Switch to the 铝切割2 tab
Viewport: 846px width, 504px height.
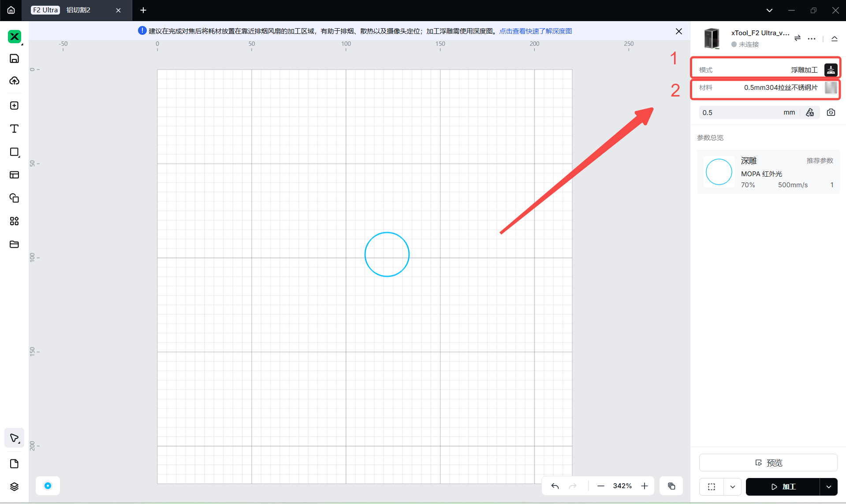[x=78, y=10]
